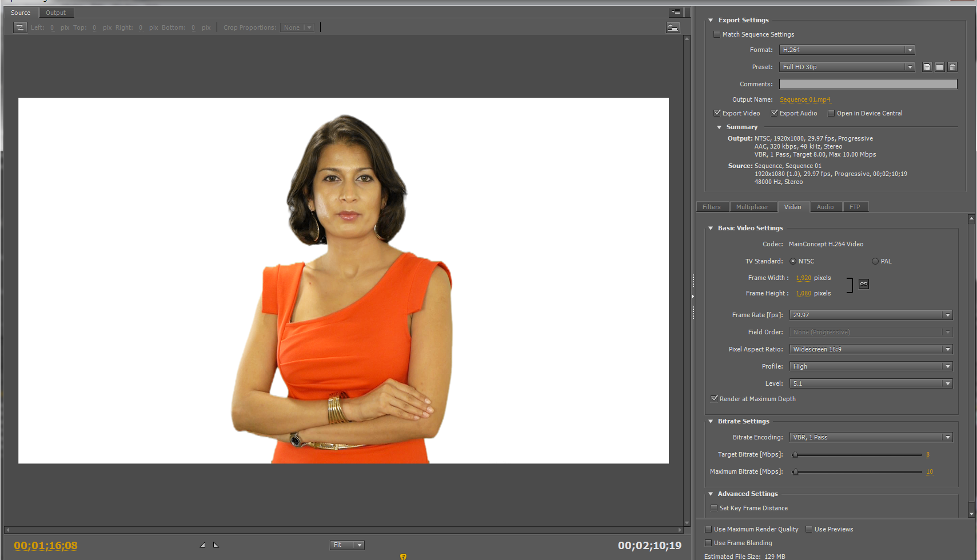Click the Set Out Point triangle
Image resolution: width=977 pixels, height=560 pixels.
(x=216, y=545)
